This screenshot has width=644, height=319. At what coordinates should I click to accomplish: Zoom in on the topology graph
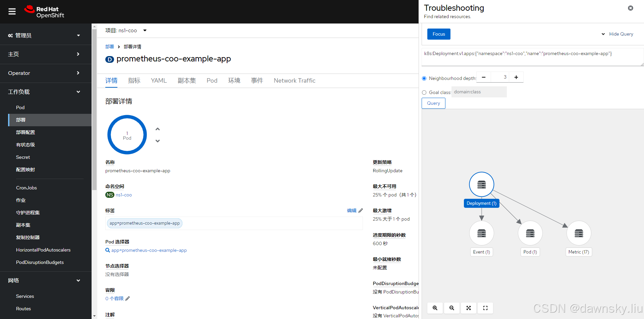click(435, 308)
